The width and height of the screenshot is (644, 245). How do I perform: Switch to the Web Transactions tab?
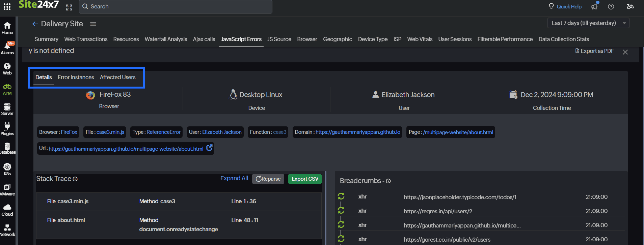pyautogui.click(x=86, y=39)
